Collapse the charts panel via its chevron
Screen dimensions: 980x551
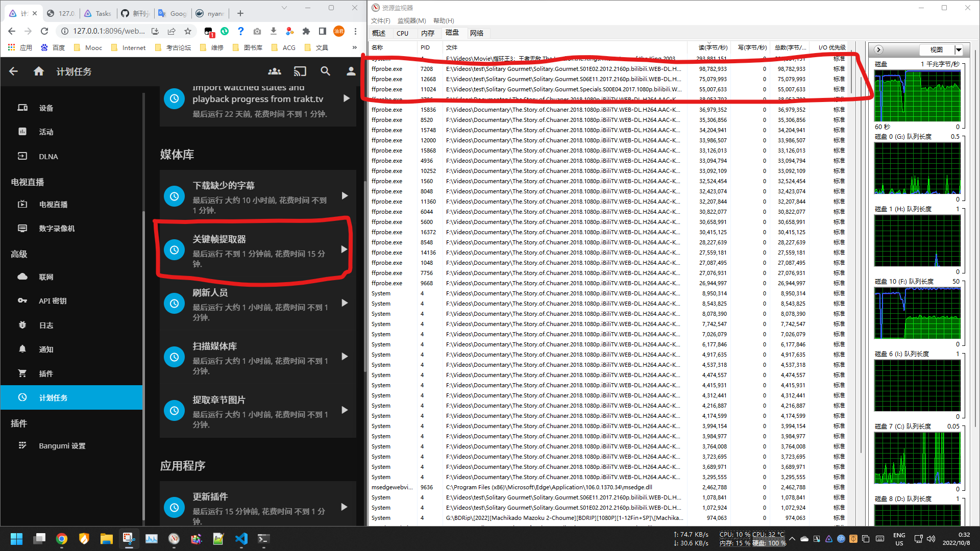click(x=879, y=49)
